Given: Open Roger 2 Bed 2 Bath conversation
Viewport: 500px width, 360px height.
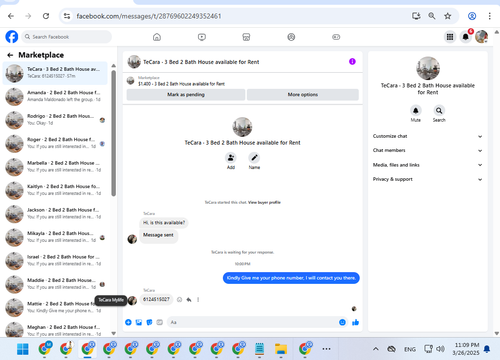Looking at the screenshot, I should click(55, 143).
